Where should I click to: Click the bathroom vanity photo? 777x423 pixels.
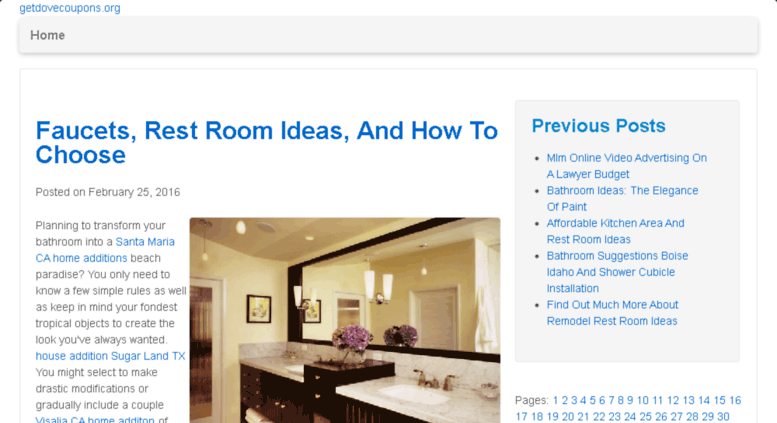[345, 320]
